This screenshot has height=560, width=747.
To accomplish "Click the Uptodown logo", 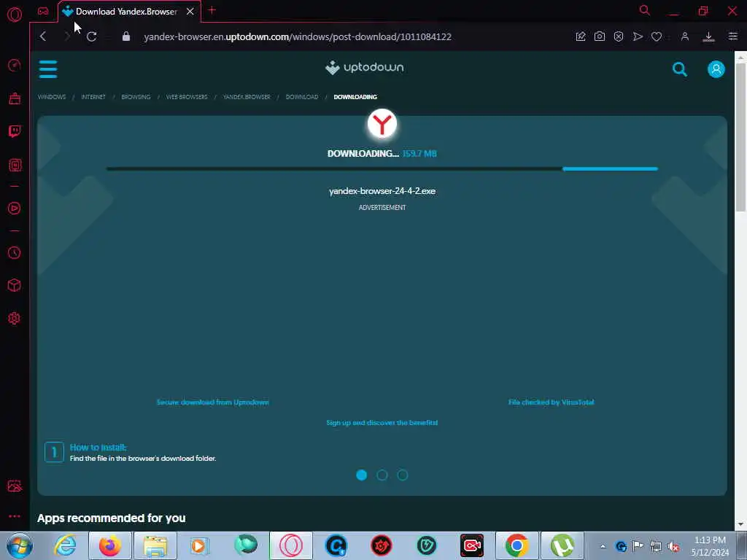I will (365, 68).
